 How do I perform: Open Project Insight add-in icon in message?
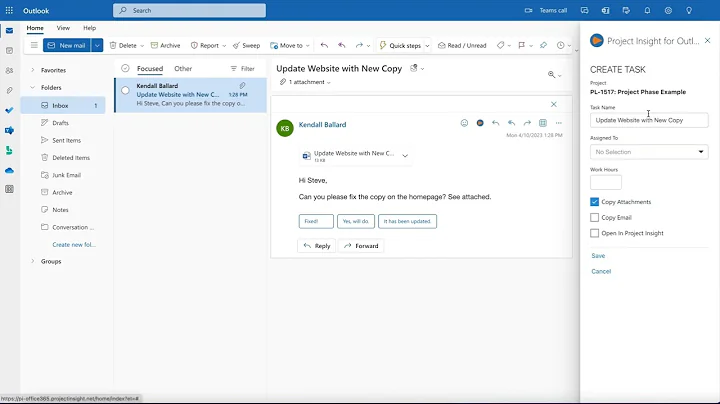tap(480, 123)
